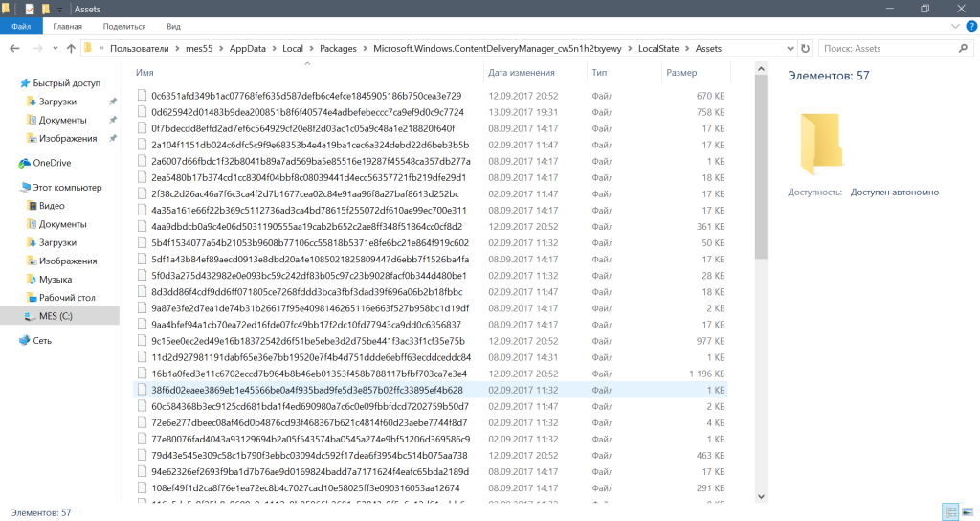Open Quick Access Toolbar customize dropdown

click(x=60, y=9)
